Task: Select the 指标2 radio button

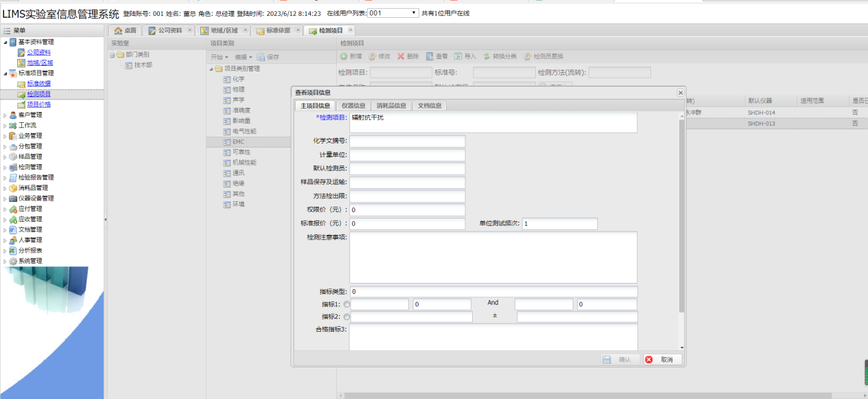Action: [x=346, y=317]
